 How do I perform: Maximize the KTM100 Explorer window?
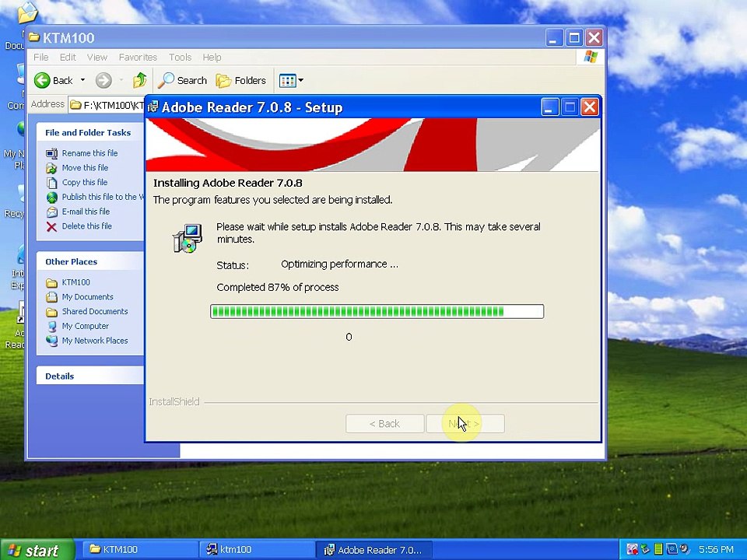[x=574, y=37]
